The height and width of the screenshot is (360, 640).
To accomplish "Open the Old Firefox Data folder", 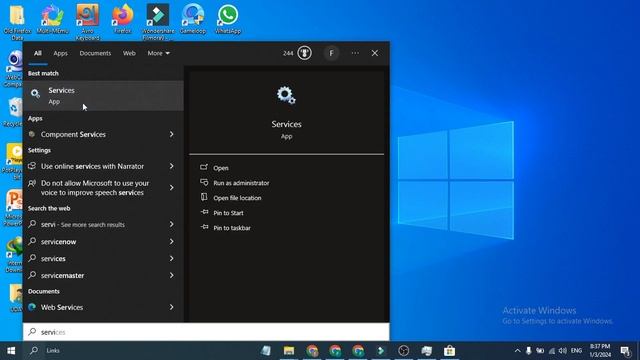I will pos(17,22).
